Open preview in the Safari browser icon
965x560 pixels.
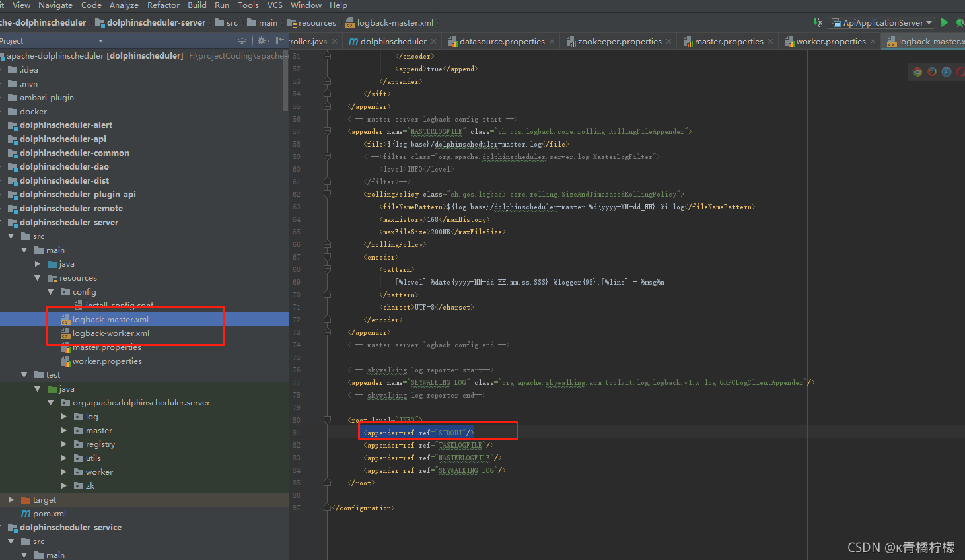point(947,72)
